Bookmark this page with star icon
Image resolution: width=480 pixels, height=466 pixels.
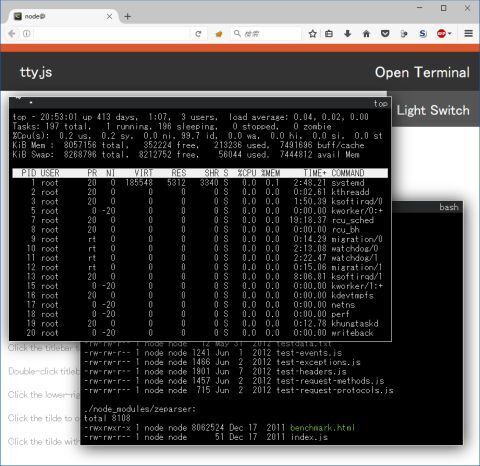click(312, 34)
